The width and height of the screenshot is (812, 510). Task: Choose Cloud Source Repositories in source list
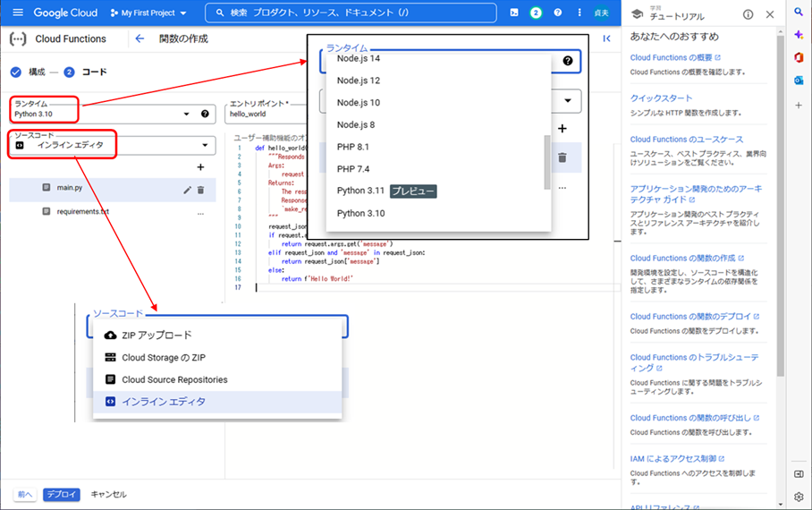coord(174,379)
